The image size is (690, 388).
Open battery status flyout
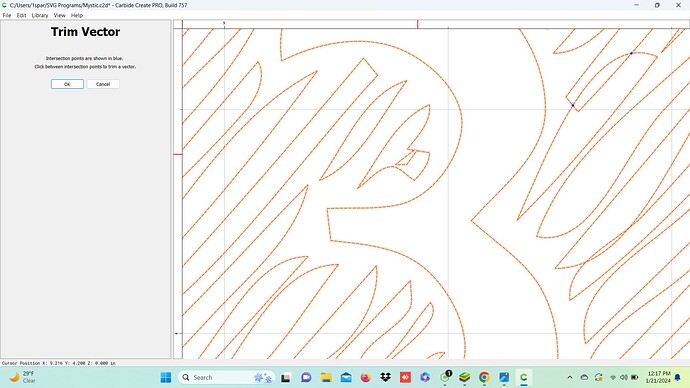pyautogui.click(x=635, y=377)
